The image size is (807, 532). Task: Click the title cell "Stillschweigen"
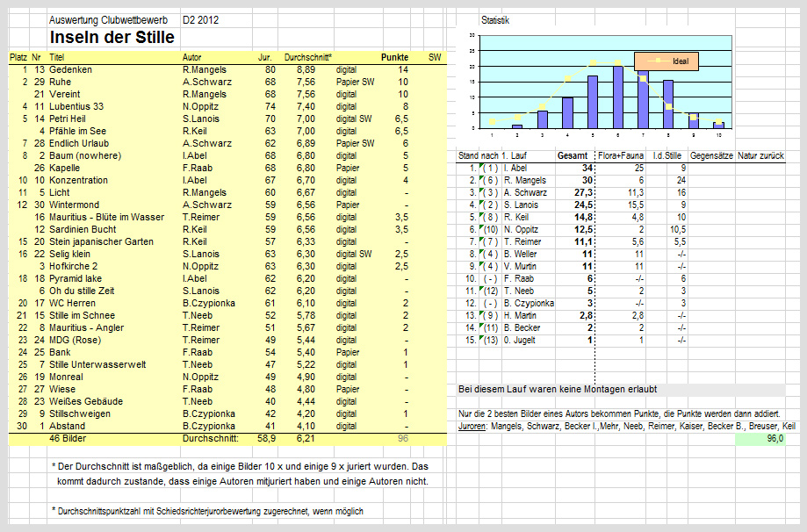pyautogui.click(x=80, y=414)
